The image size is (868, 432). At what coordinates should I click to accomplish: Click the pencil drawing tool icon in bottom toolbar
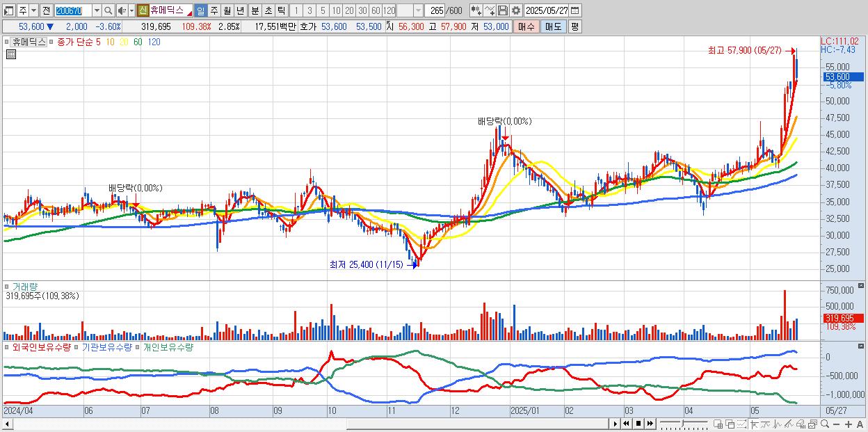(x=789, y=424)
